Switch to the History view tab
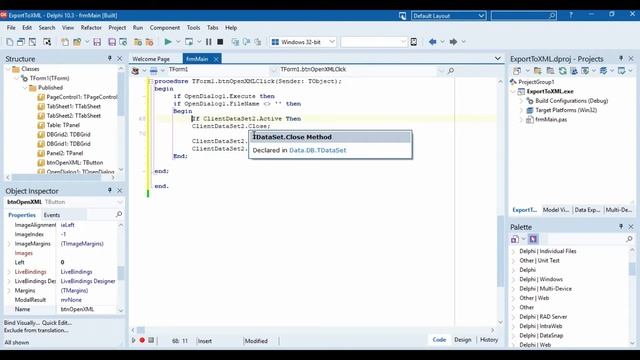 (x=489, y=340)
